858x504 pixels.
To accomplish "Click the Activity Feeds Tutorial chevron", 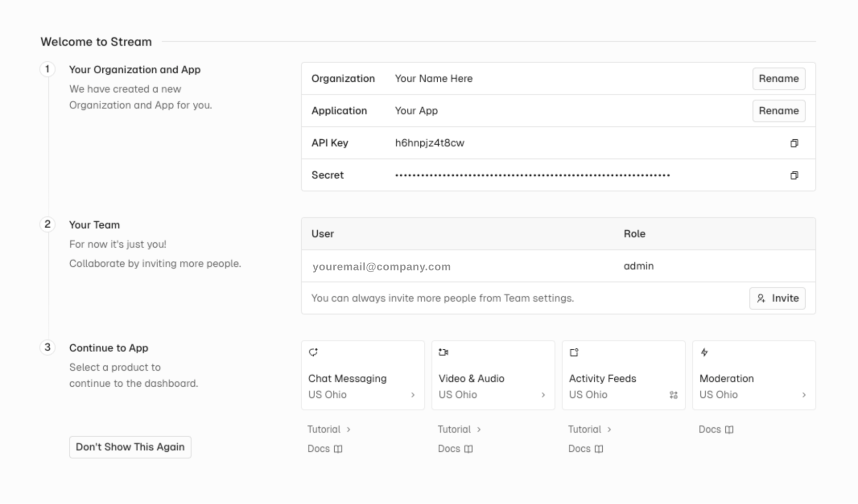I will [x=609, y=430].
